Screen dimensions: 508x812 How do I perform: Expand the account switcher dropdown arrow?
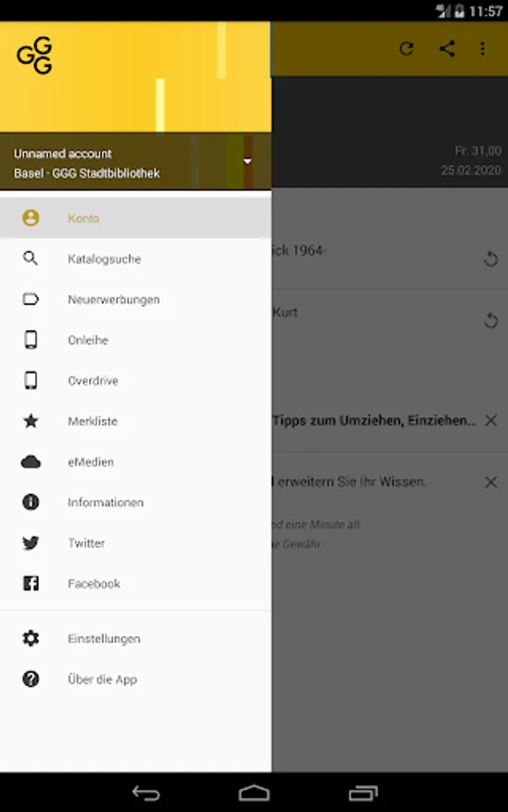click(247, 161)
